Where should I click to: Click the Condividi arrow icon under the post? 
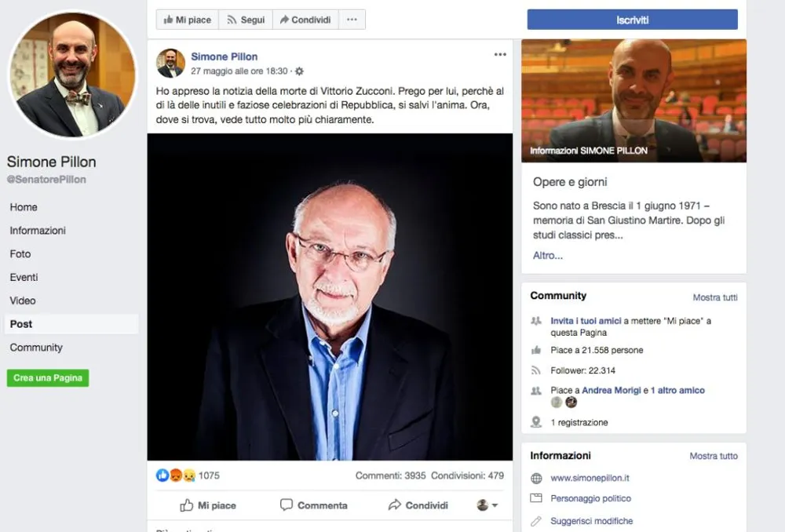pos(395,505)
